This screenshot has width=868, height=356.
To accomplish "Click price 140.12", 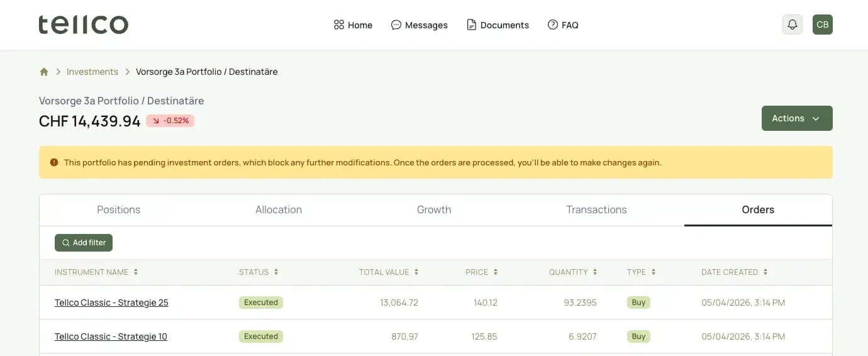I will [x=486, y=303].
